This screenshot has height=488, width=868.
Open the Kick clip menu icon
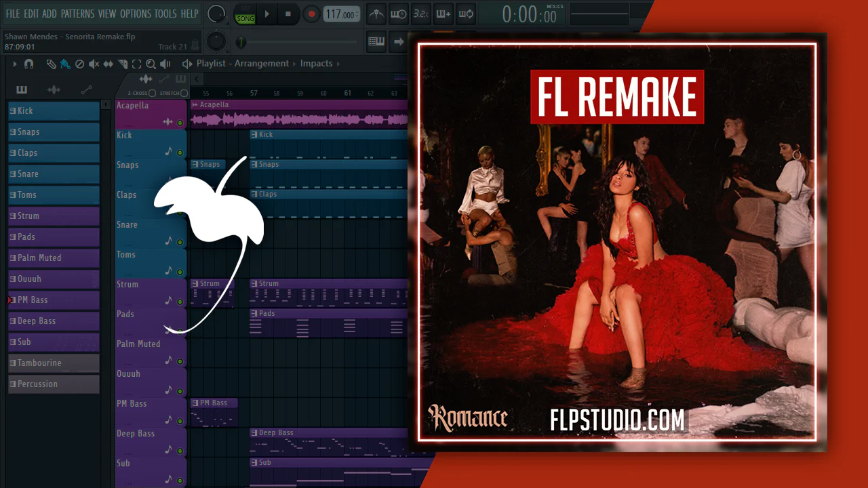[254, 135]
